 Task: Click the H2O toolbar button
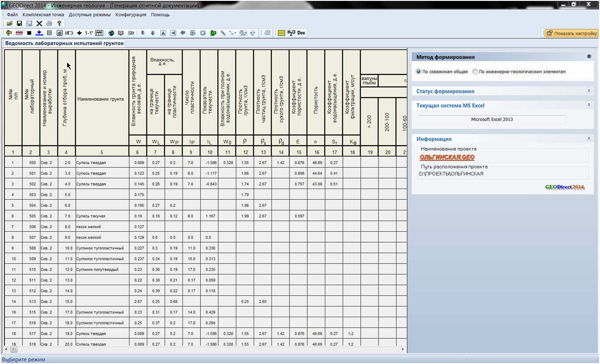pyautogui.click(x=292, y=33)
